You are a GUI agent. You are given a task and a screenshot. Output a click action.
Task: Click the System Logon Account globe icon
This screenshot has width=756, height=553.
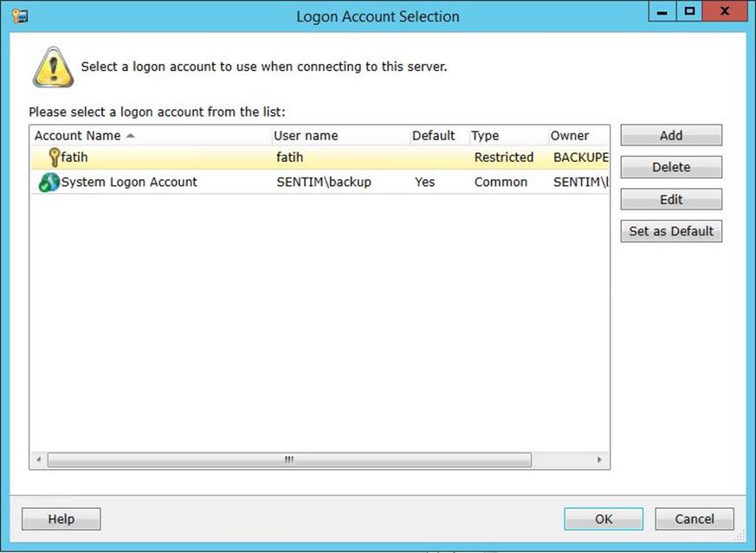pyautogui.click(x=48, y=182)
